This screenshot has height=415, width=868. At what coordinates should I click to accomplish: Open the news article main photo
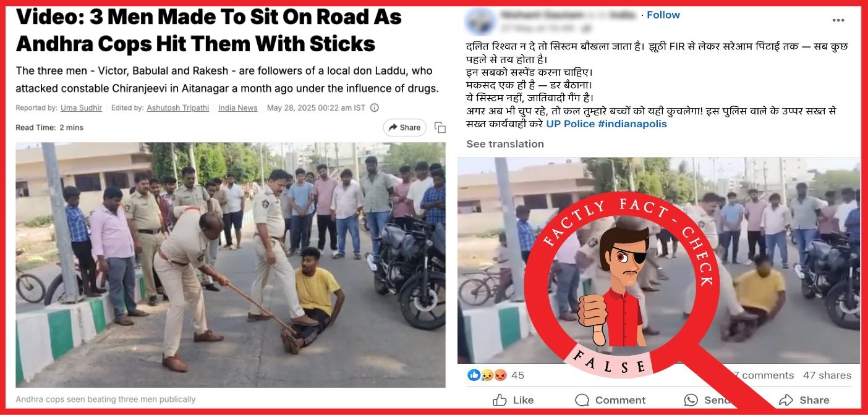point(230,265)
